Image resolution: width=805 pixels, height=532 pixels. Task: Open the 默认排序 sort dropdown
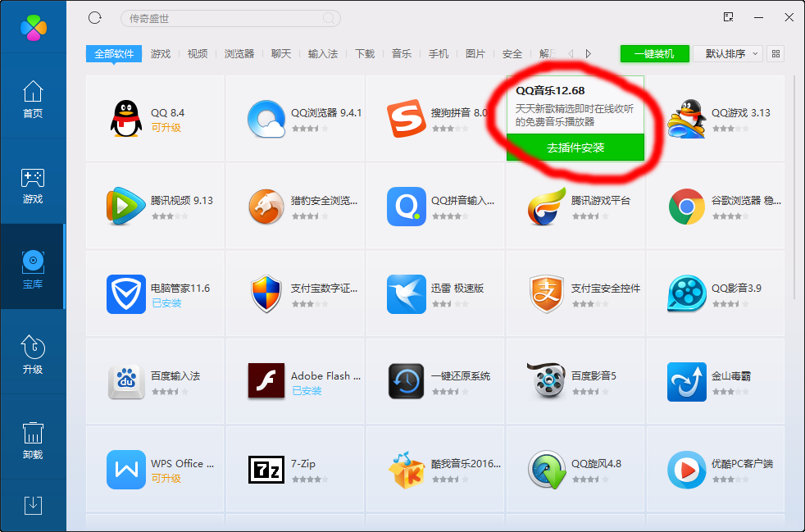tap(727, 53)
